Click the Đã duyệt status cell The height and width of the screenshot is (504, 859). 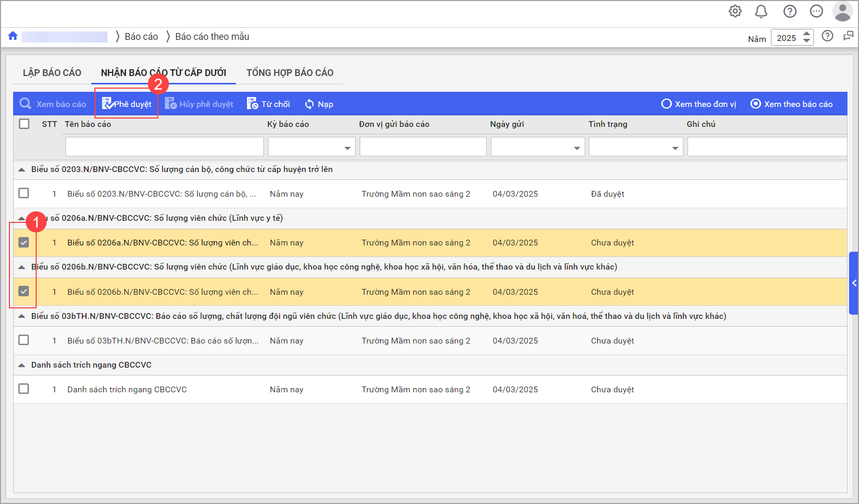pyautogui.click(x=608, y=194)
